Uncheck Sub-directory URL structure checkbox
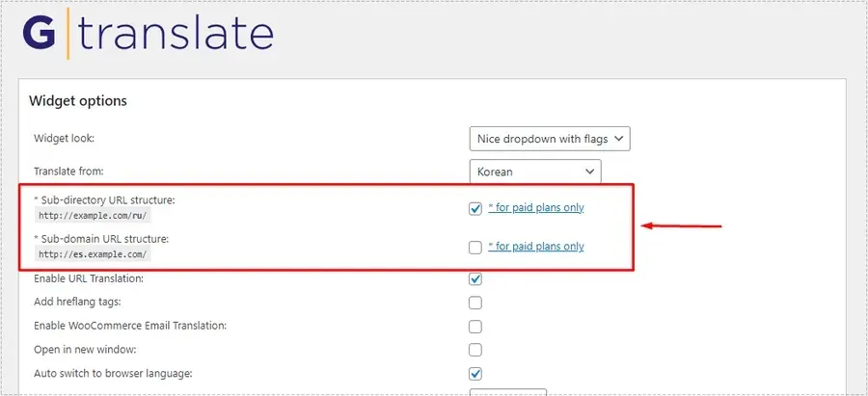868x396 pixels. click(475, 208)
